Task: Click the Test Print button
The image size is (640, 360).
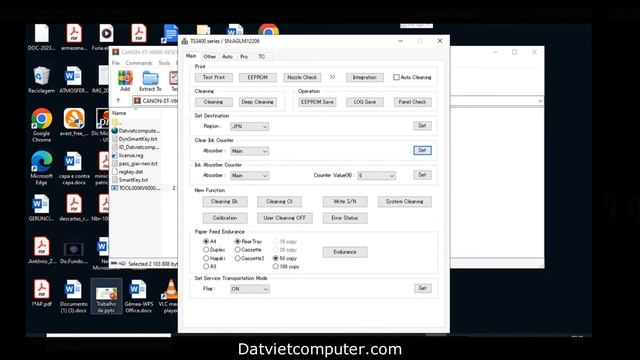Action: tap(213, 77)
